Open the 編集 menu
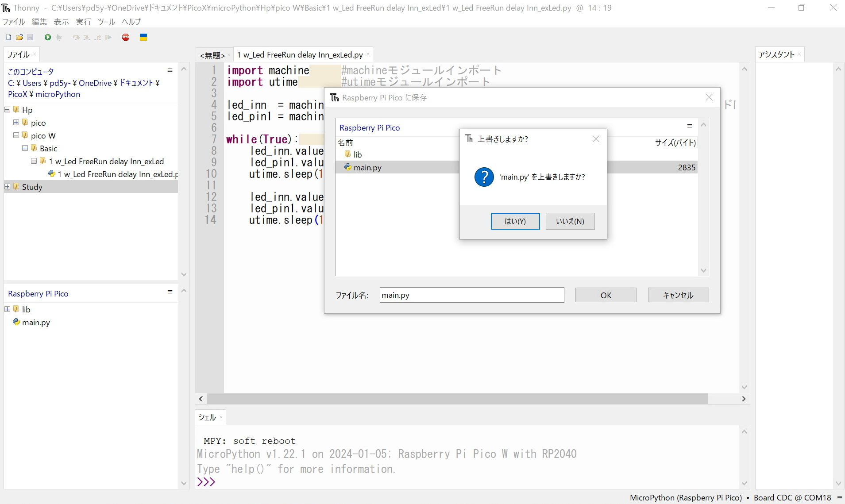Screen dimensions: 845x504 39,22
